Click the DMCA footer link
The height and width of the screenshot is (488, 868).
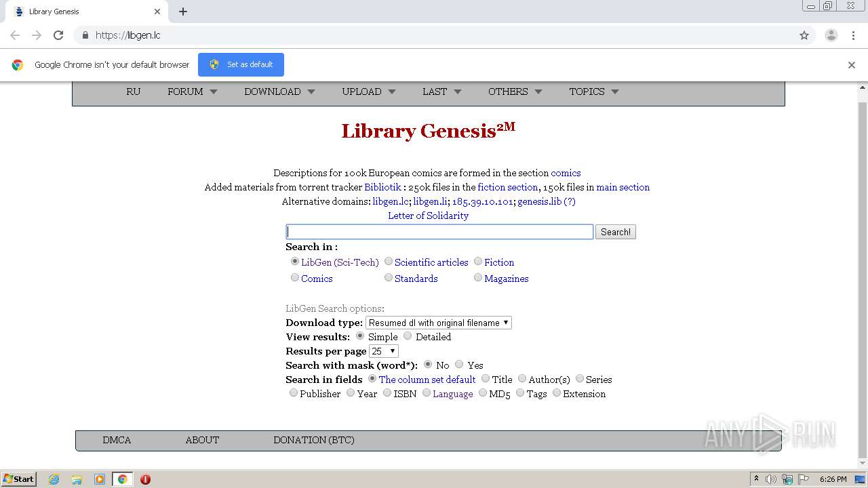(117, 440)
